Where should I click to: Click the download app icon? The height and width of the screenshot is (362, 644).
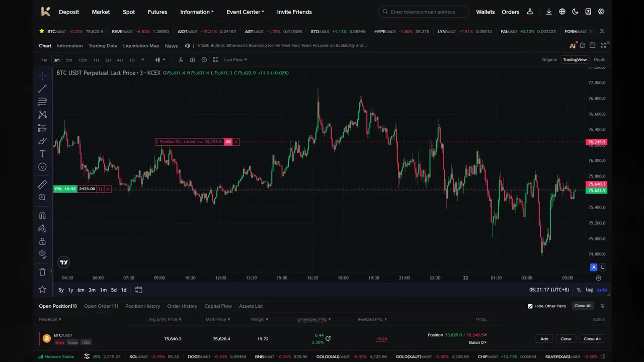(x=549, y=12)
